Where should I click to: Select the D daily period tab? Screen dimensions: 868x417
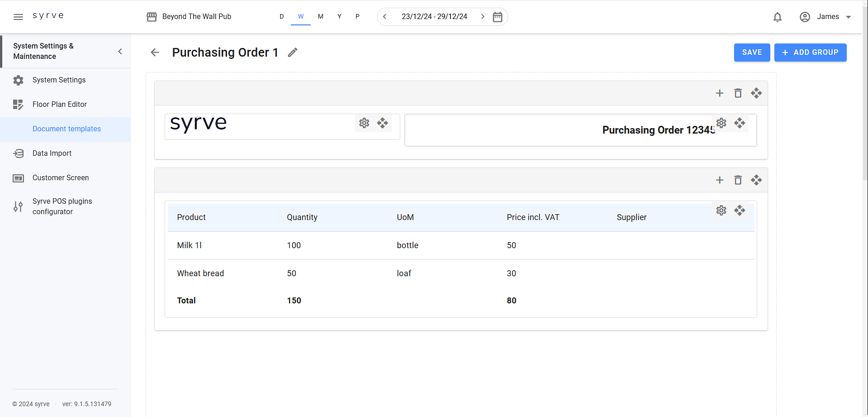pos(282,17)
